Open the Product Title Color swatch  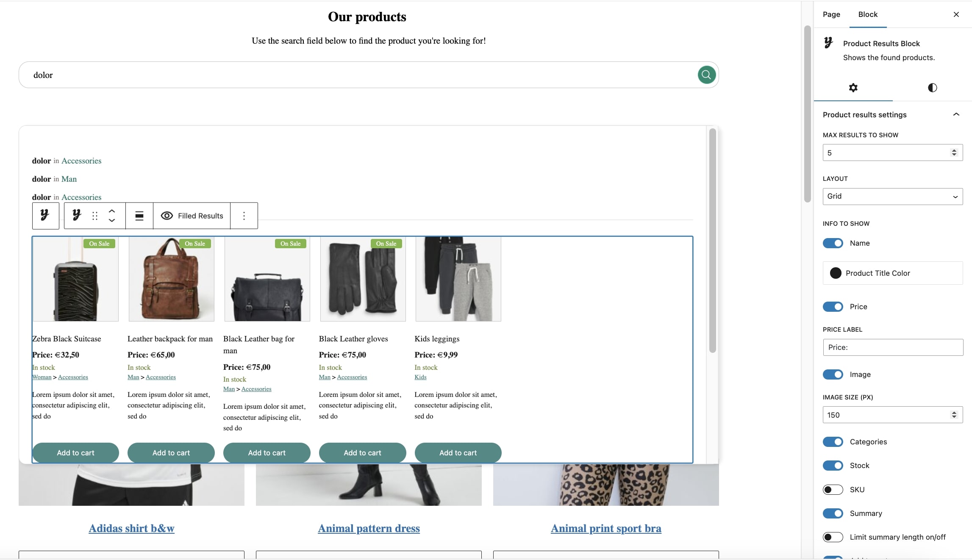point(835,273)
